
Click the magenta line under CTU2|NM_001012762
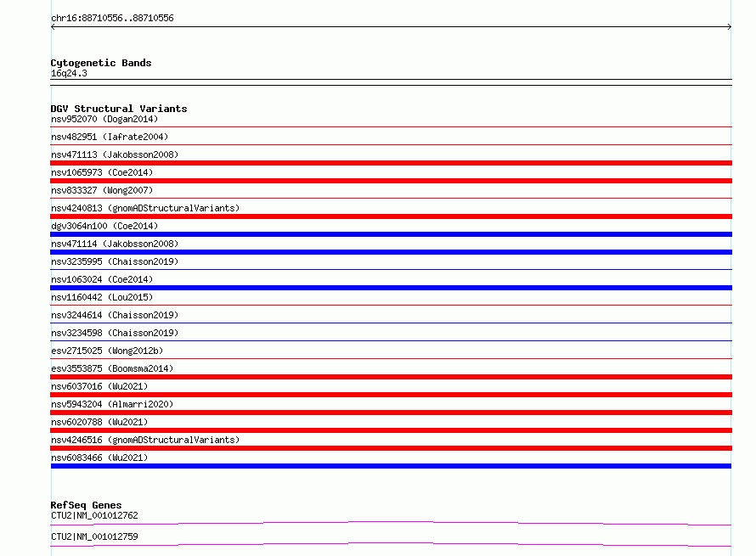tap(391, 522)
